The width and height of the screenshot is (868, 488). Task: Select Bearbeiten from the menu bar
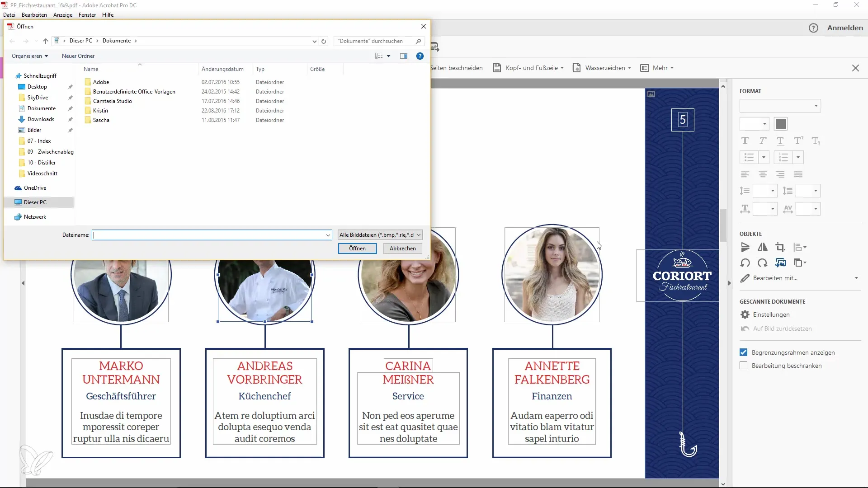click(x=34, y=14)
